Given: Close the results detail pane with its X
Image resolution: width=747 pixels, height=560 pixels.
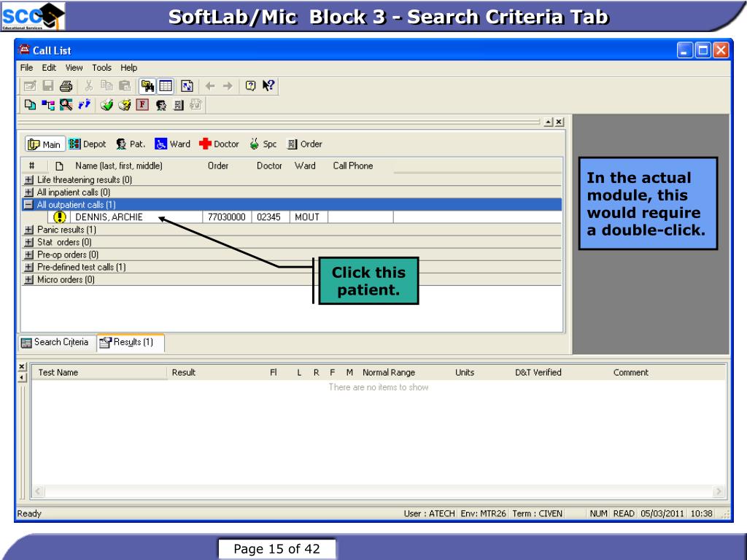Looking at the screenshot, I should tap(22, 367).
